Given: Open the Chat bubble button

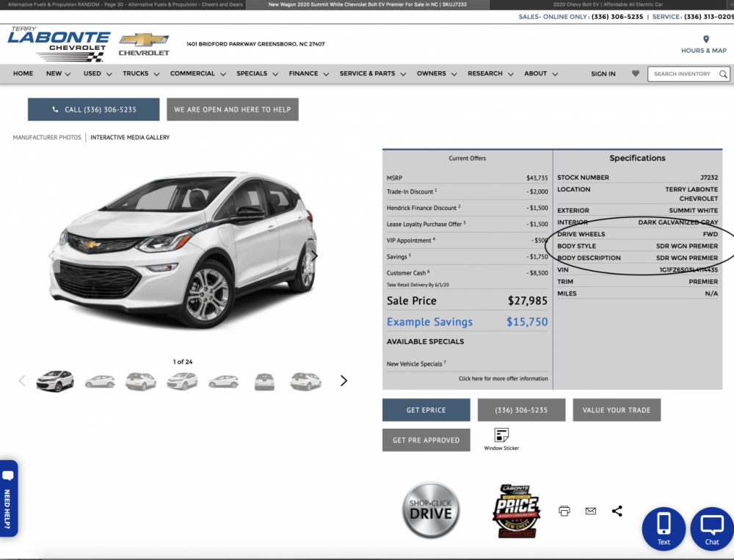Looking at the screenshot, I should (712, 528).
